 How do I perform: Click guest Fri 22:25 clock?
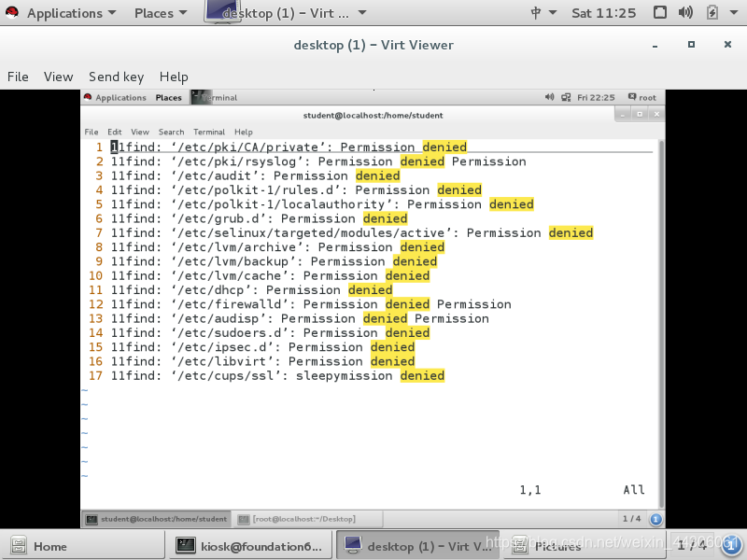596,98
